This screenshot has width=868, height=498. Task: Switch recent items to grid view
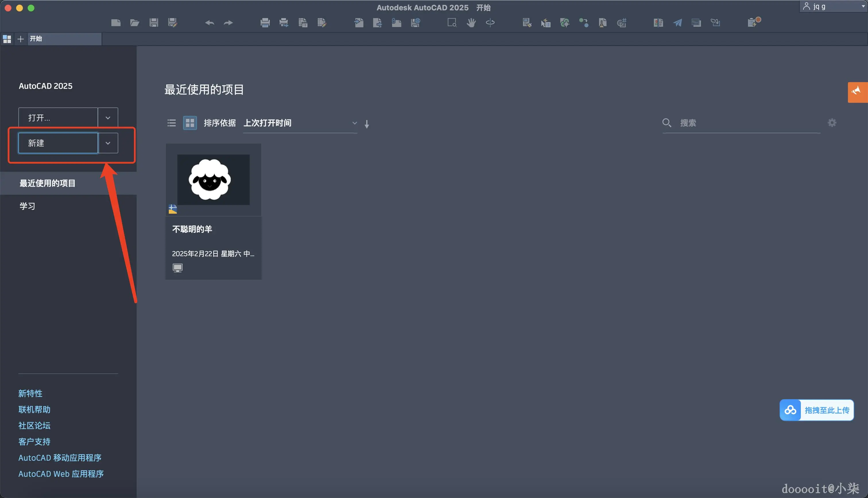pyautogui.click(x=190, y=123)
